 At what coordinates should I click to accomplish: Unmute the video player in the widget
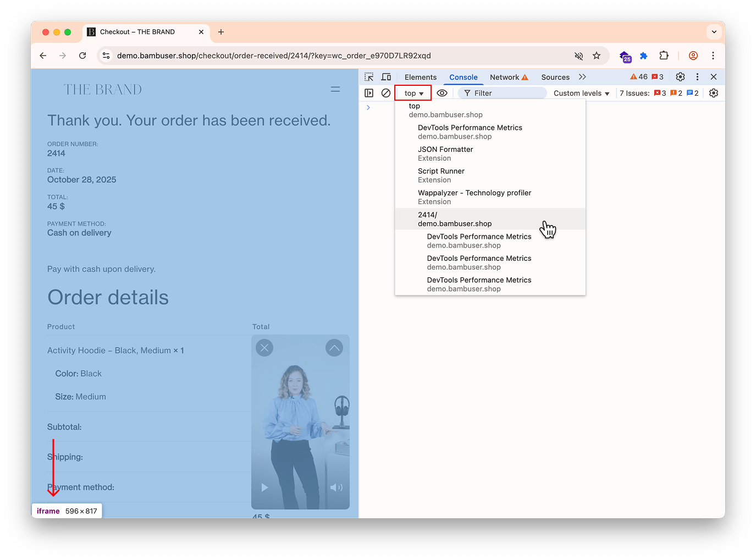tap(336, 487)
